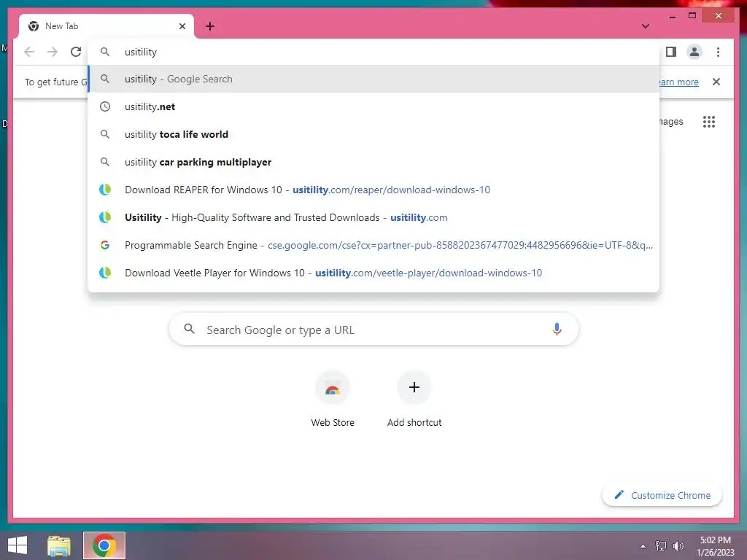Image resolution: width=747 pixels, height=560 pixels.
Task: Follow the Learn more link
Action: tap(679, 82)
